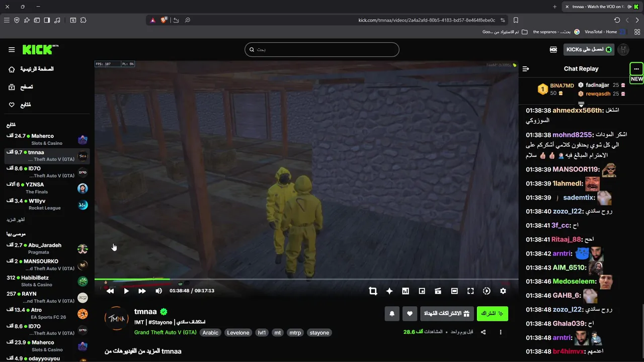Image resolution: width=644 pixels, height=362 pixels.
Task: Open the tmnaa channel name link
Action: pyautogui.click(x=145, y=312)
